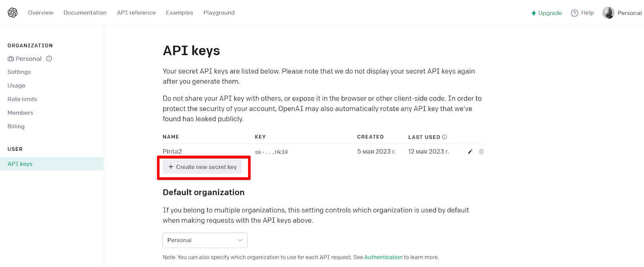Image resolution: width=644 pixels, height=267 pixels.
Task: Go to the Overview tab
Action: pyautogui.click(x=41, y=13)
